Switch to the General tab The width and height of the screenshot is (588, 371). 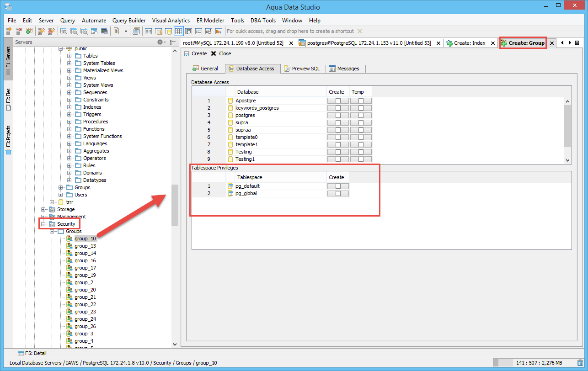205,69
